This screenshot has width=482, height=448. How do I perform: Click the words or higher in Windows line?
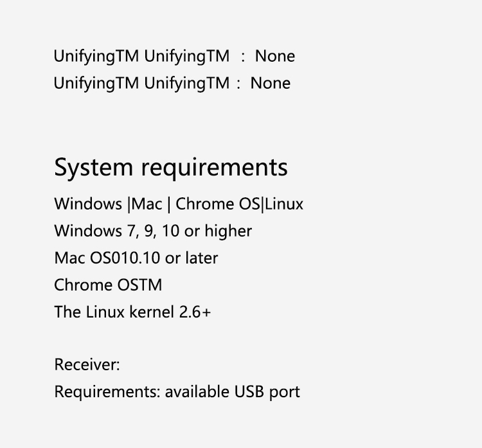click(218, 231)
